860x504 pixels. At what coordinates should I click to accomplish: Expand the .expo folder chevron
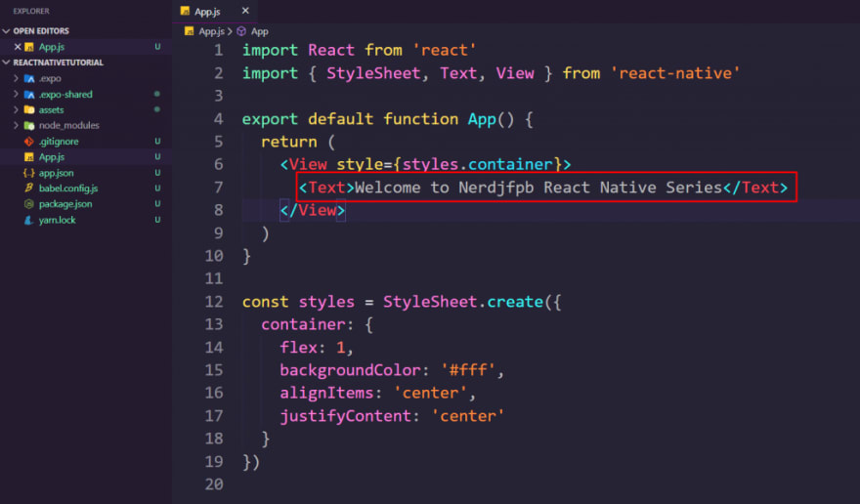tap(16, 78)
